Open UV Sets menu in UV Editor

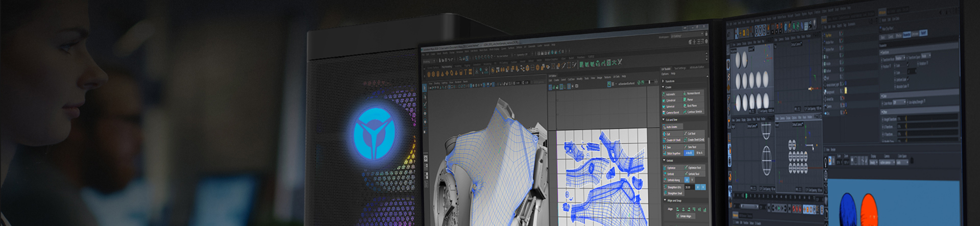pos(616,77)
